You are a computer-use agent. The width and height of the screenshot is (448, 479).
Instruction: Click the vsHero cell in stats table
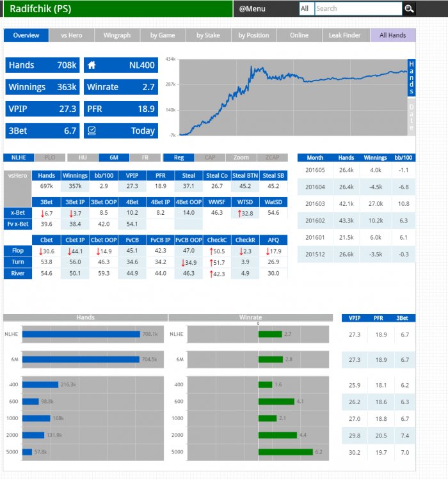(x=18, y=188)
